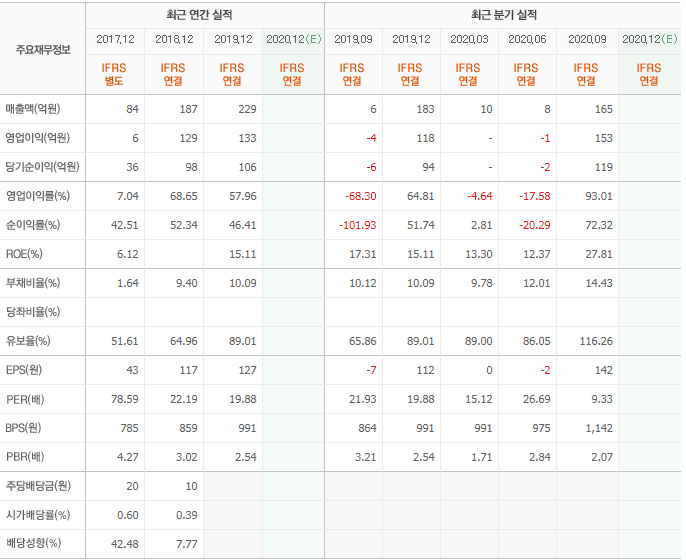Select the 유보율(%) row label

pyautogui.click(x=28, y=341)
